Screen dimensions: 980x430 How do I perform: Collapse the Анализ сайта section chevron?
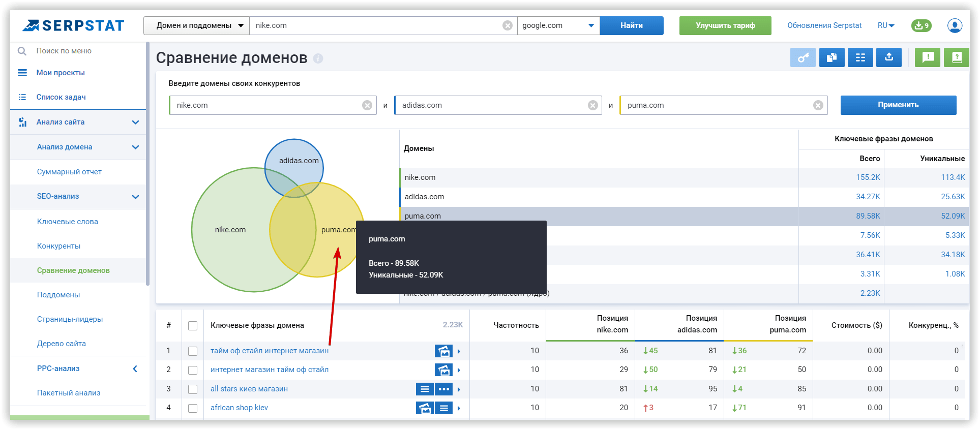pyautogui.click(x=135, y=122)
